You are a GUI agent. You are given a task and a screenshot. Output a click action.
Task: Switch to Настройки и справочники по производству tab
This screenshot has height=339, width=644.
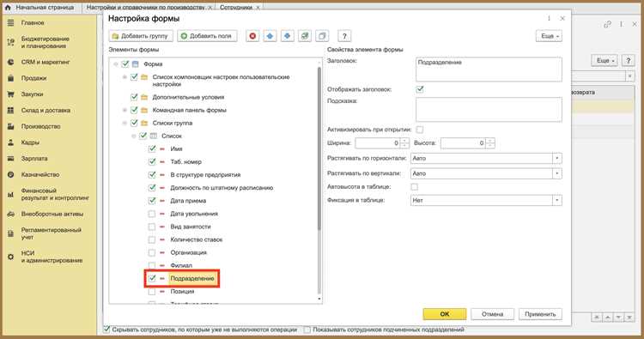pyautogui.click(x=145, y=8)
